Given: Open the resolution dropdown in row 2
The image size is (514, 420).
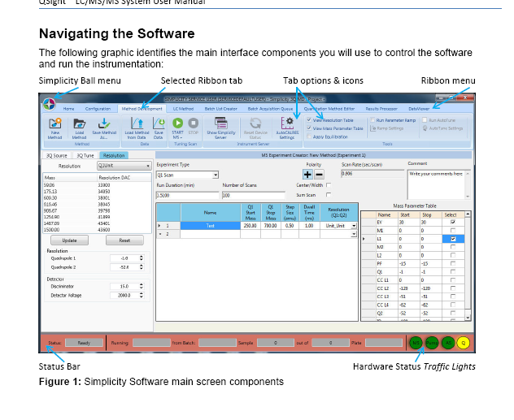Looking at the screenshot, I should click(x=354, y=234).
